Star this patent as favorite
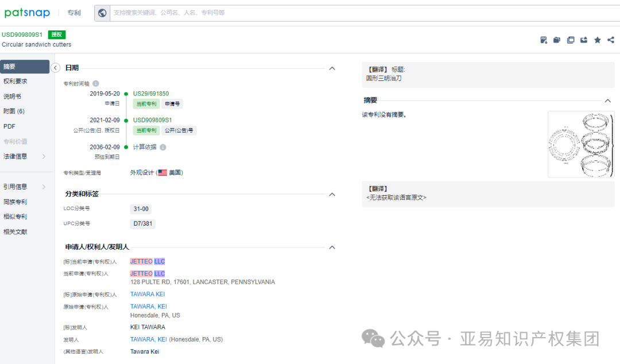The height and width of the screenshot is (364, 620). (x=597, y=40)
